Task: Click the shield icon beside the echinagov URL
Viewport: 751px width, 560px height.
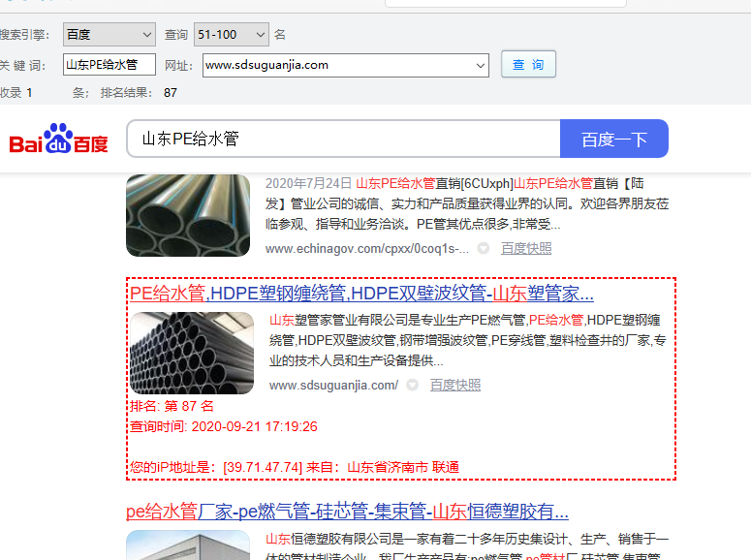Action: (x=484, y=248)
